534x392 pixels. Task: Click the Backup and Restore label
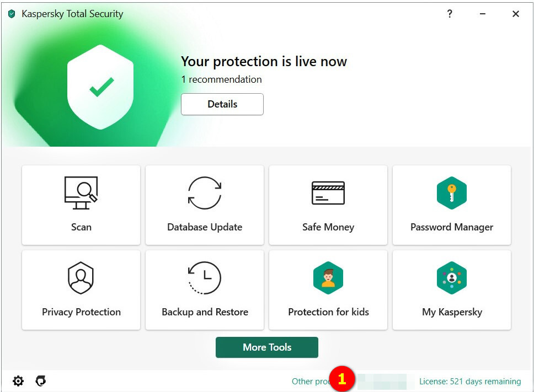pyautogui.click(x=205, y=312)
